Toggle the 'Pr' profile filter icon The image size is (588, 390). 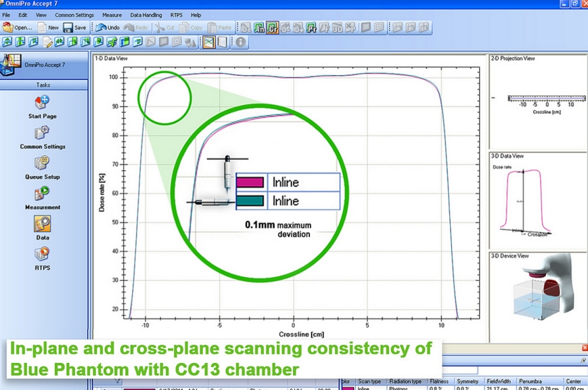pyautogui.click(x=311, y=28)
